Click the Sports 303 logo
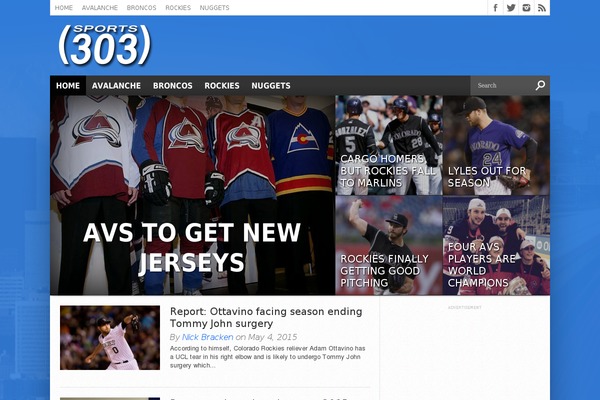Screen dimensions: 600x400 105,45
